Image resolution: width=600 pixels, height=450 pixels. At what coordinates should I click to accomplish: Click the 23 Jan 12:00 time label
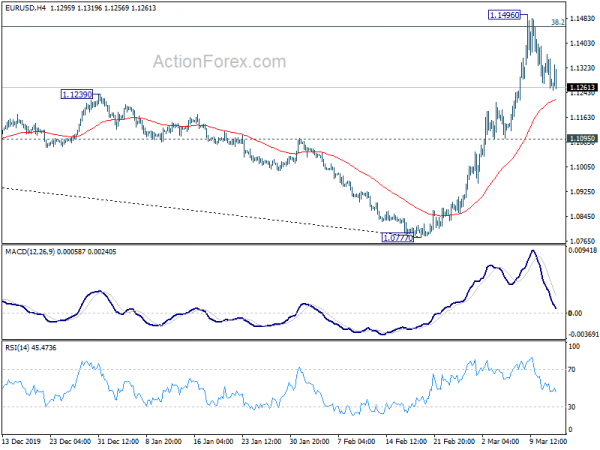coord(261,441)
